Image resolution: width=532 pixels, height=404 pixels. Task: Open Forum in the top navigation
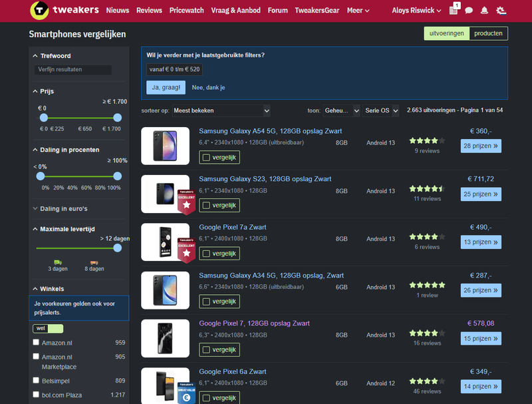[277, 11]
